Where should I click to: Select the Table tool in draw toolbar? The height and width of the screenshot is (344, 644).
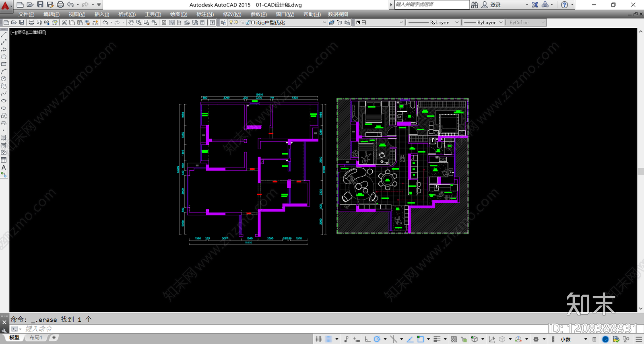(x=4, y=160)
